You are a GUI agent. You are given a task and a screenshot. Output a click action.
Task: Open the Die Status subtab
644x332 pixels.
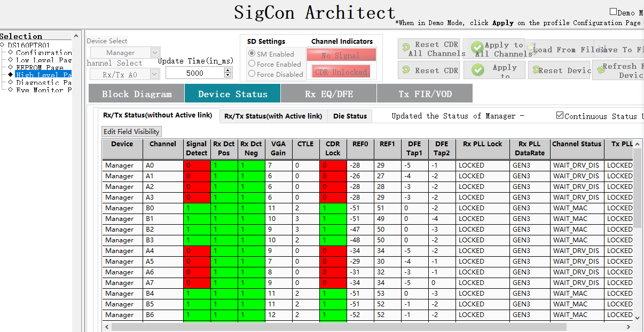tap(350, 116)
